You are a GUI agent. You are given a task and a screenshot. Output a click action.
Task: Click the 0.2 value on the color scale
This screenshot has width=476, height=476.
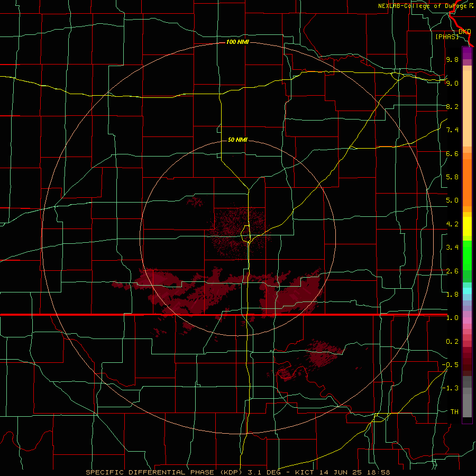point(452,342)
